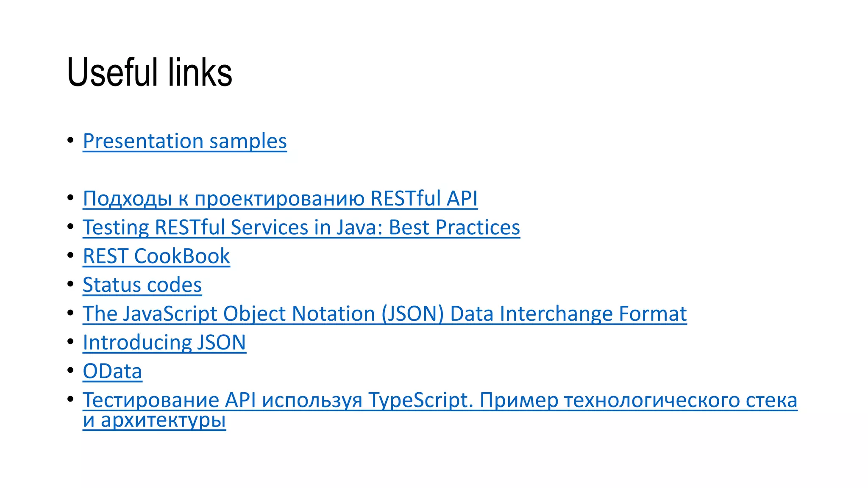The image size is (868, 488).
Task: Open the JSON Data Interchange Format link
Action: (384, 314)
